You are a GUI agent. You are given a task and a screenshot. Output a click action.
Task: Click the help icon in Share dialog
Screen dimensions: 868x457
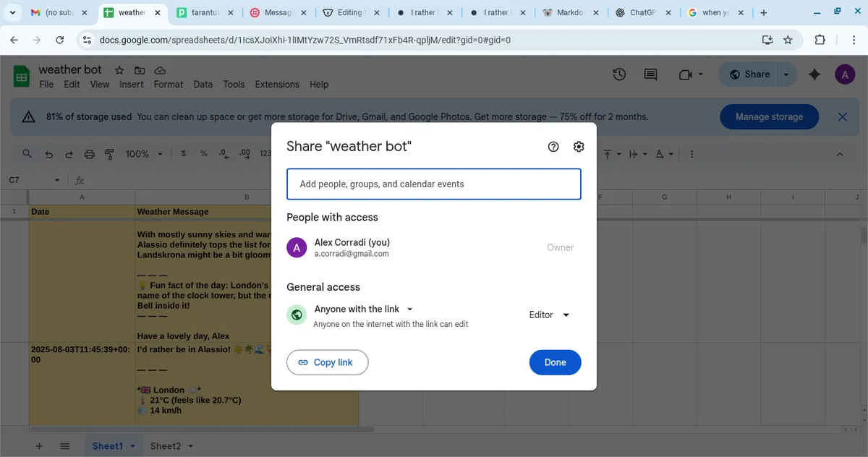[x=553, y=147]
